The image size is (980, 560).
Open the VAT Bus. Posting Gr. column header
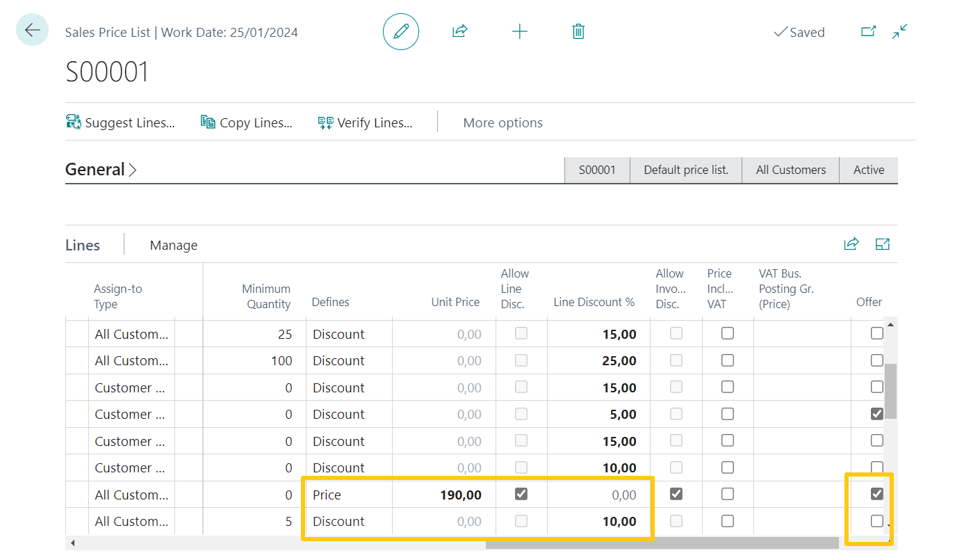click(x=786, y=289)
